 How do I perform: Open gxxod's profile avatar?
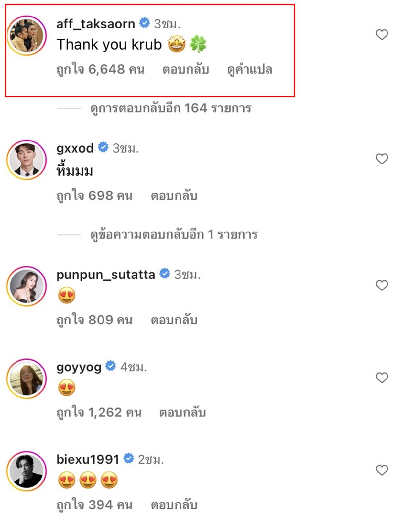27,160
